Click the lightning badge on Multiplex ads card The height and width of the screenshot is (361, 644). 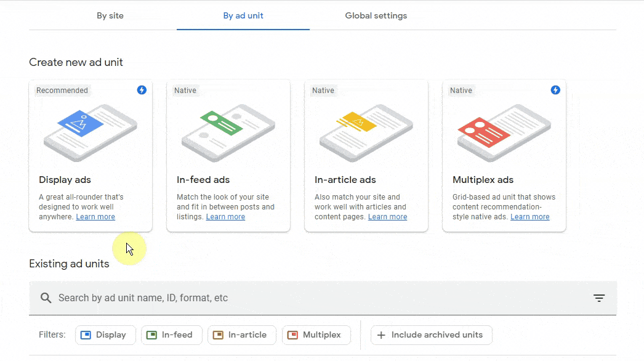tap(555, 90)
